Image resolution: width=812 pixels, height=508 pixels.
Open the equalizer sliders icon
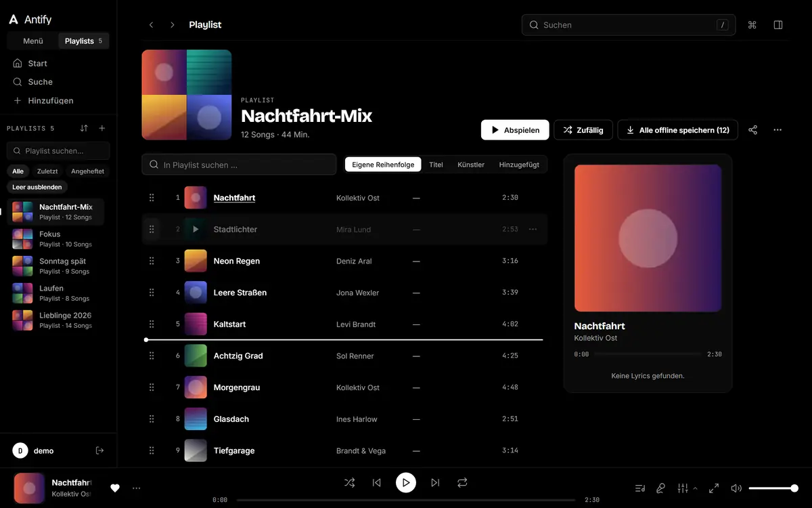click(x=683, y=488)
